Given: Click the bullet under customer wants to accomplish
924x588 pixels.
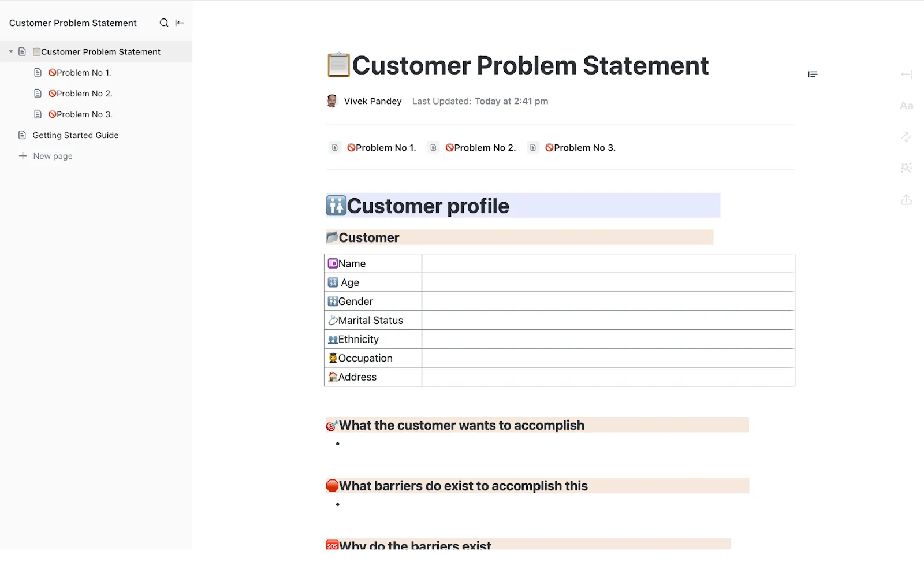Looking at the screenshot, I should pyautogui.click(x=337, y=444).
